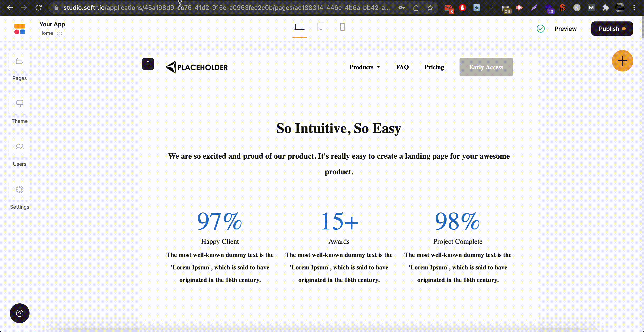Image resolution: width=644 pixels, height=332 pixels.
Task: Click the Preview link
Action: coord(565,29)
